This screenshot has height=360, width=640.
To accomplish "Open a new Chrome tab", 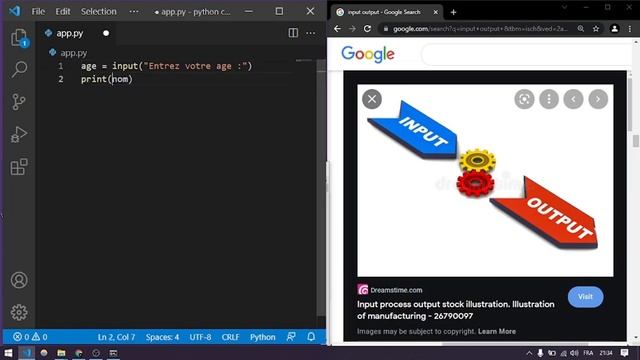I will tap(453, 12).
